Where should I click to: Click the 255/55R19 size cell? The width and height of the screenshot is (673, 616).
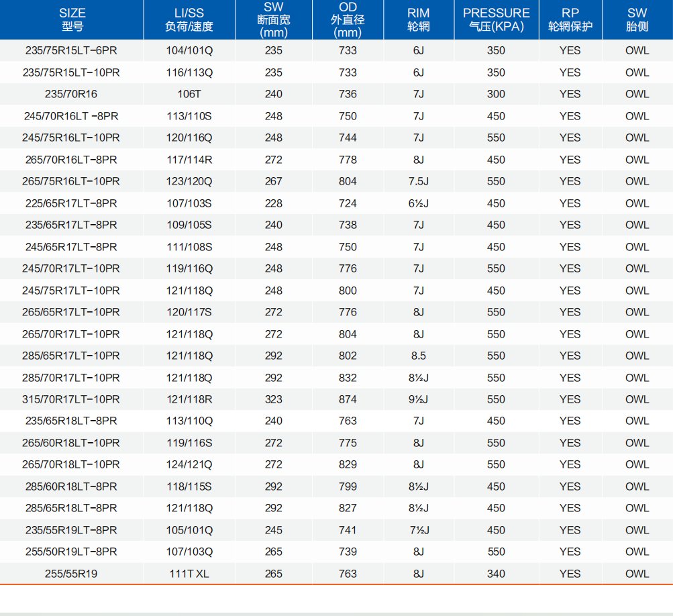tap(71, 574)
